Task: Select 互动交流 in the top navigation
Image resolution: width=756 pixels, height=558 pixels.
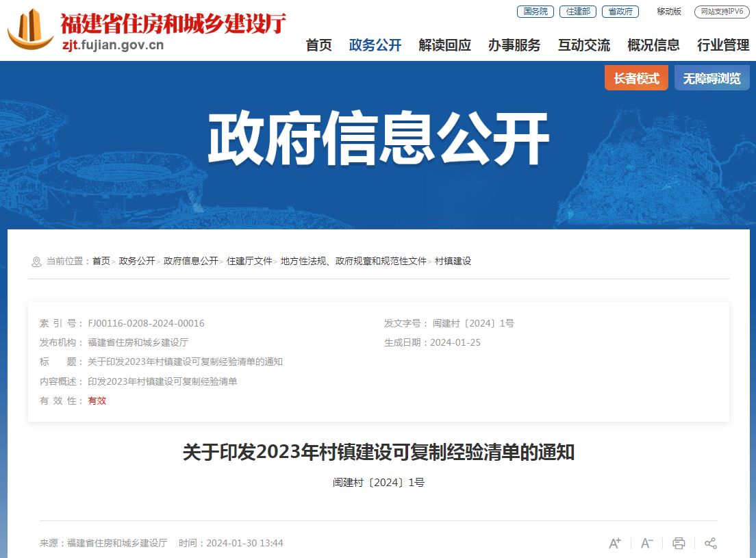Action: coord(584,45)
